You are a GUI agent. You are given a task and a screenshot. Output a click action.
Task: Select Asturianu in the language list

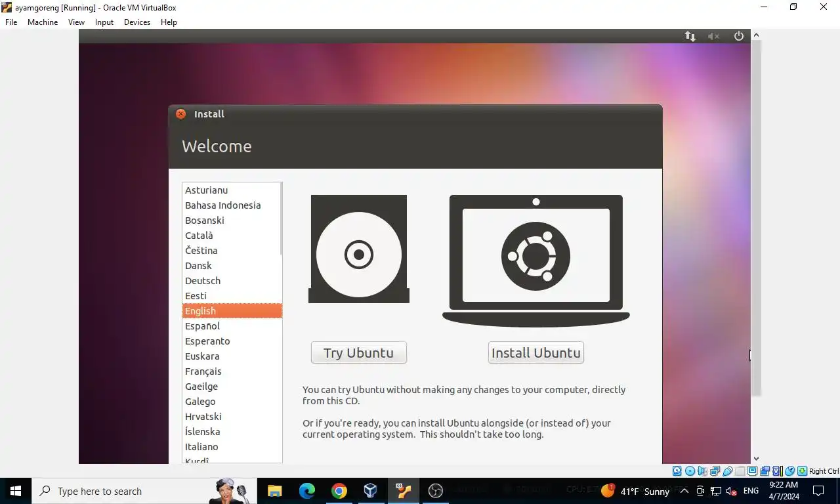click(x=231, y=190)
